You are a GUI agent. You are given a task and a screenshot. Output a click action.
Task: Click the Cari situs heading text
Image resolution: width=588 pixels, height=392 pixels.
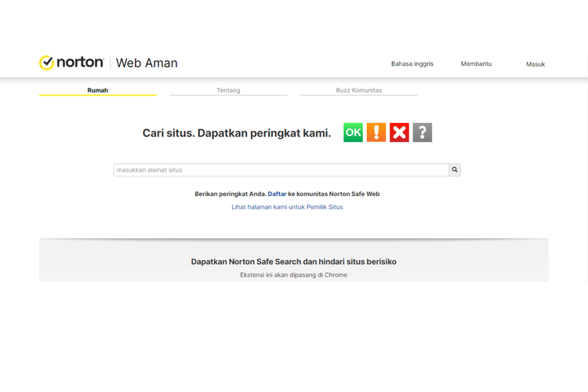click(x=236, y=133)
